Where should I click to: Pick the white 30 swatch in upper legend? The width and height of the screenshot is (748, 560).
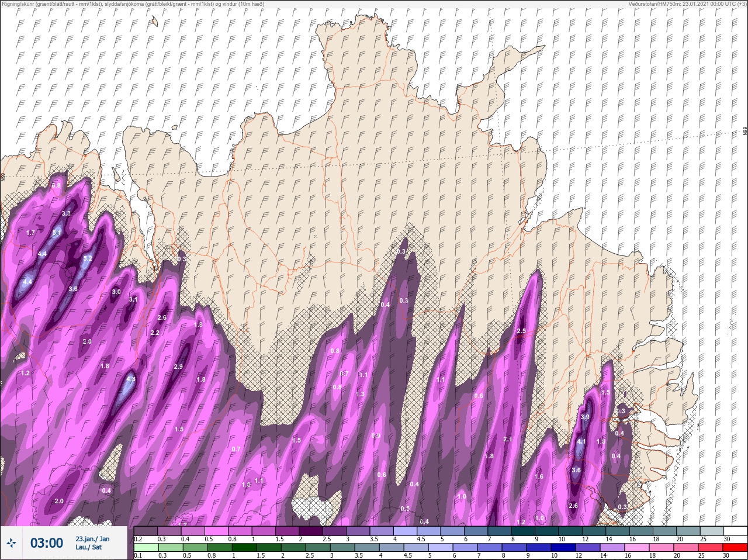pos(735,531)
